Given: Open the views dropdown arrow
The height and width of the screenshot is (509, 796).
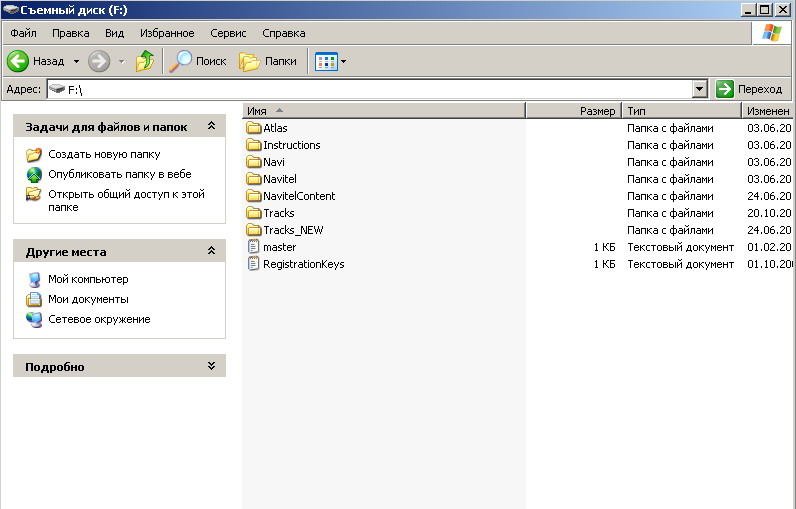Looking at the screenshot, I should point(344,62).
